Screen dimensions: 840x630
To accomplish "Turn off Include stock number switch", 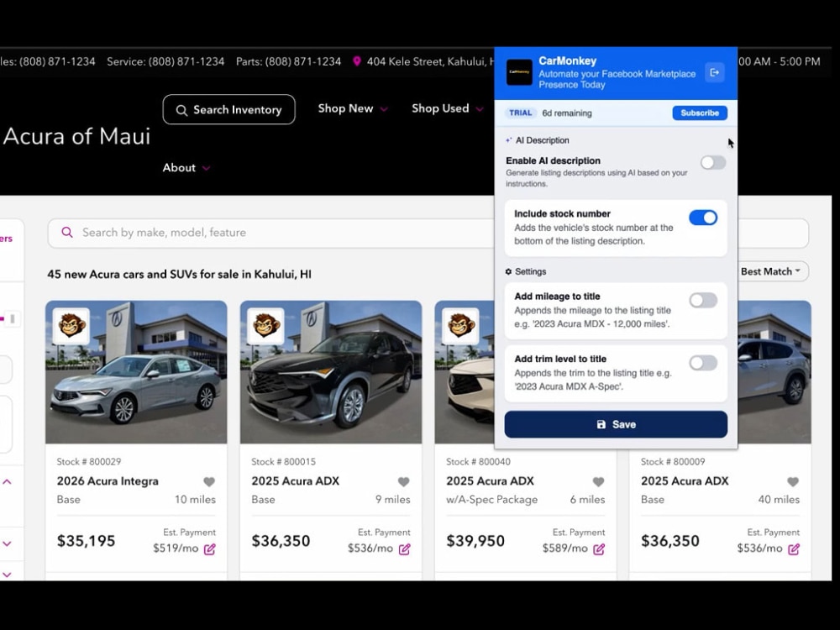I will [703, 218].
